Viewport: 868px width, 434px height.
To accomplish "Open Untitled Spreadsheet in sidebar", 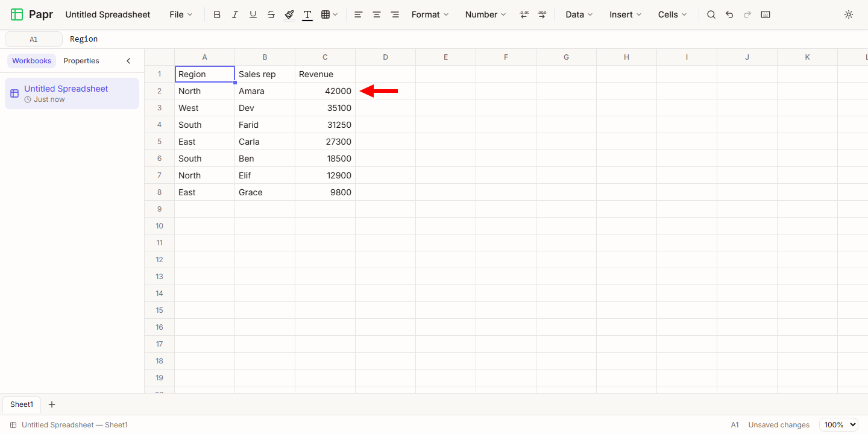I will coord(72,93).
